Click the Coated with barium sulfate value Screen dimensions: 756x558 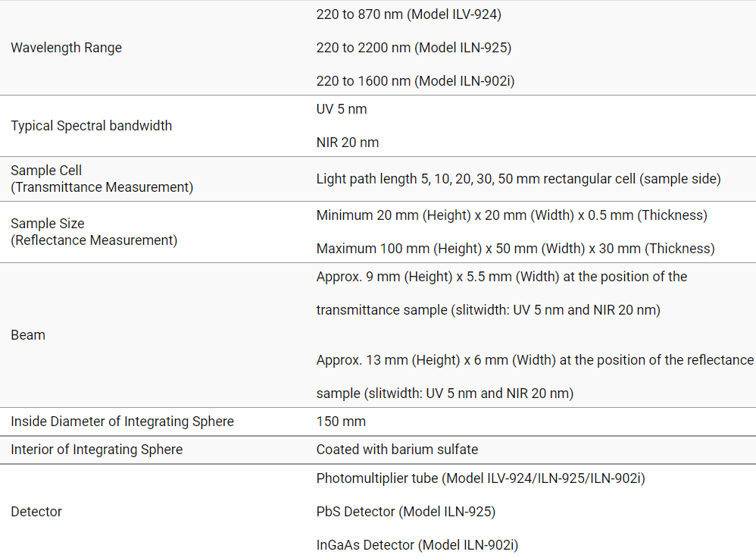[x=397, y=450]
